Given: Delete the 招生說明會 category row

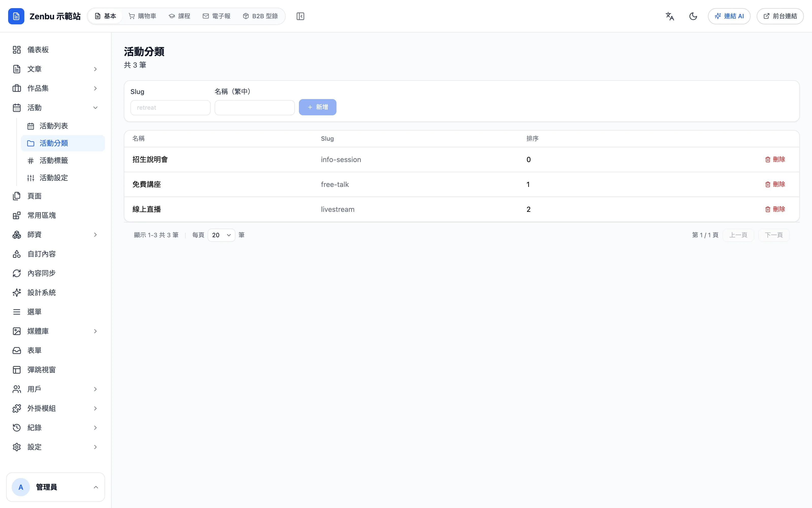Looking at the screenshot, I should click(775, 159).
